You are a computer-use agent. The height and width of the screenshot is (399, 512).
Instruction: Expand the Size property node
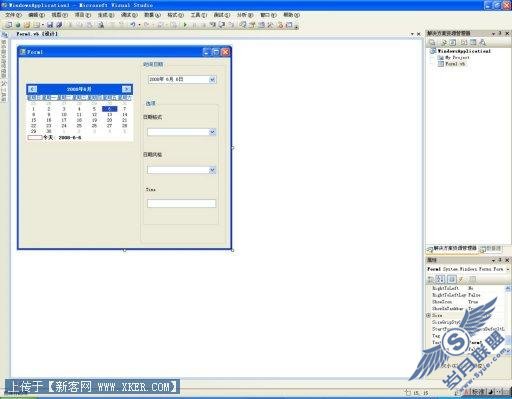click(x=429, y=315)
